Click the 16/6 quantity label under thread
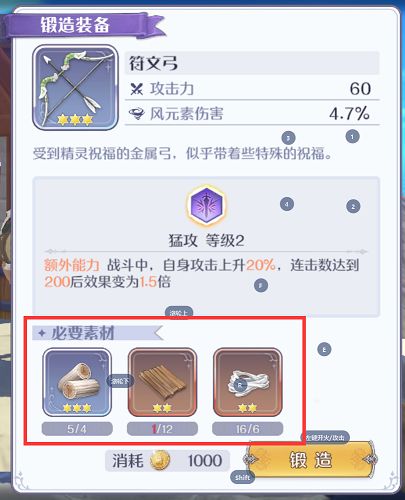The height and width of the screenshot is (500, 405). click(248, 429)
